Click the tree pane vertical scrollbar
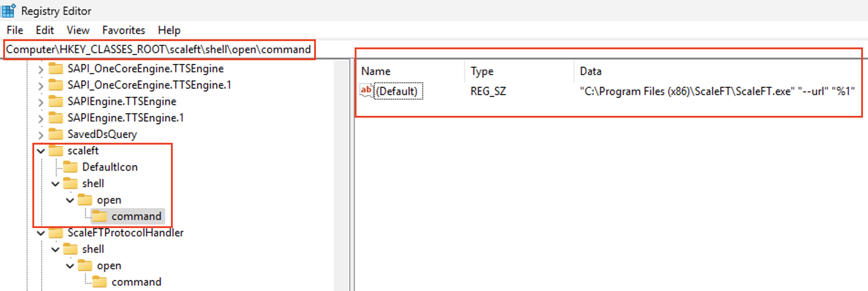The width and height of the screenshot is (868, 291). click(341, 175)
